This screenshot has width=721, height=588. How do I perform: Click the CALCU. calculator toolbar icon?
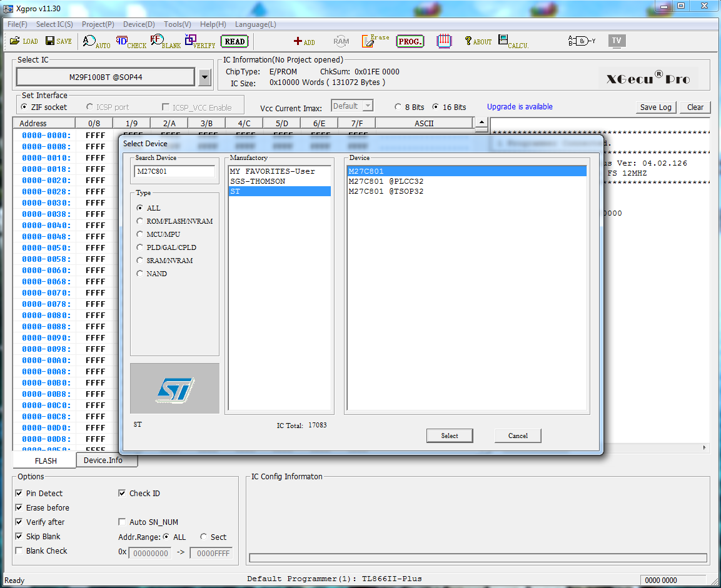(513, 41)
